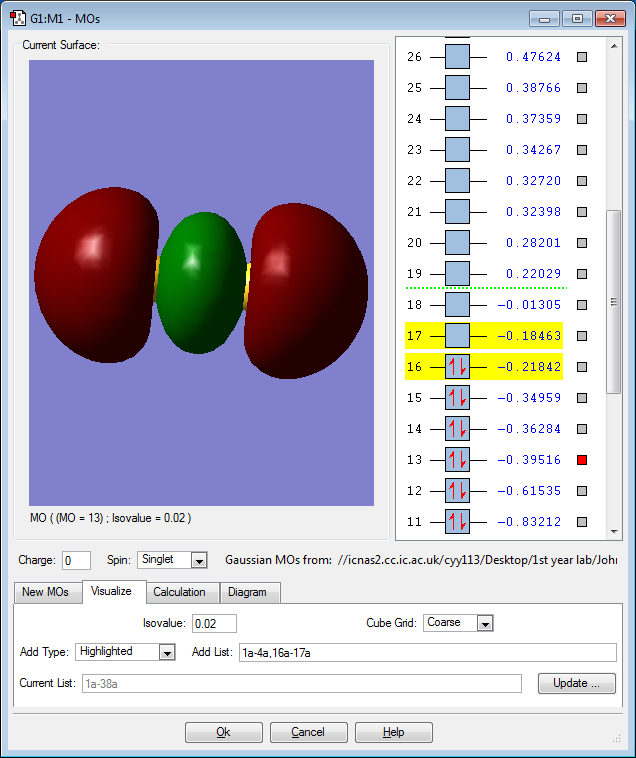Viewport: 636px width, 758px height.
Task: Click the occupancy box of orbital 19
Action: click(457, 274)
